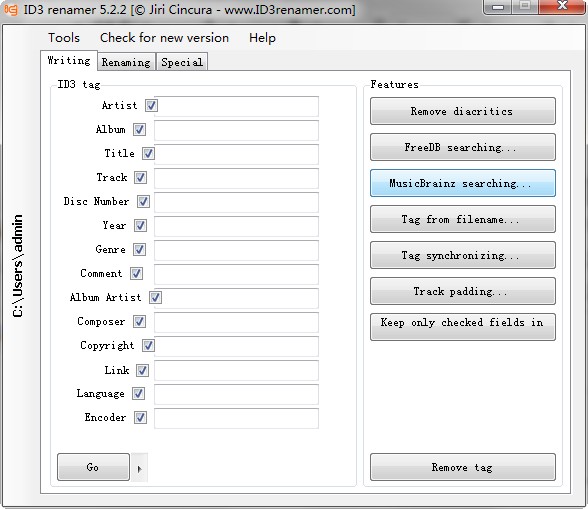Switch to the Special tab
This screenshot has width=588, height=509.
click(x=182, y=62)
